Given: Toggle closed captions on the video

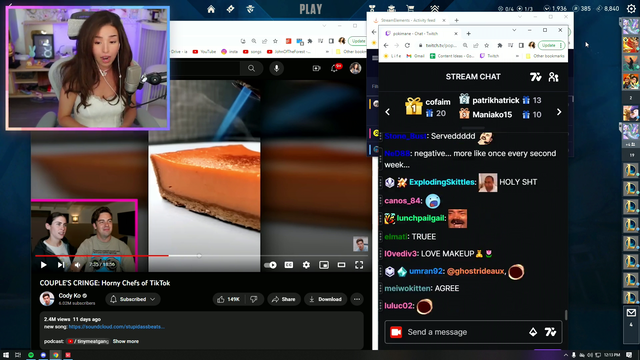Looking at the screenshot, I should click(289, 265).
